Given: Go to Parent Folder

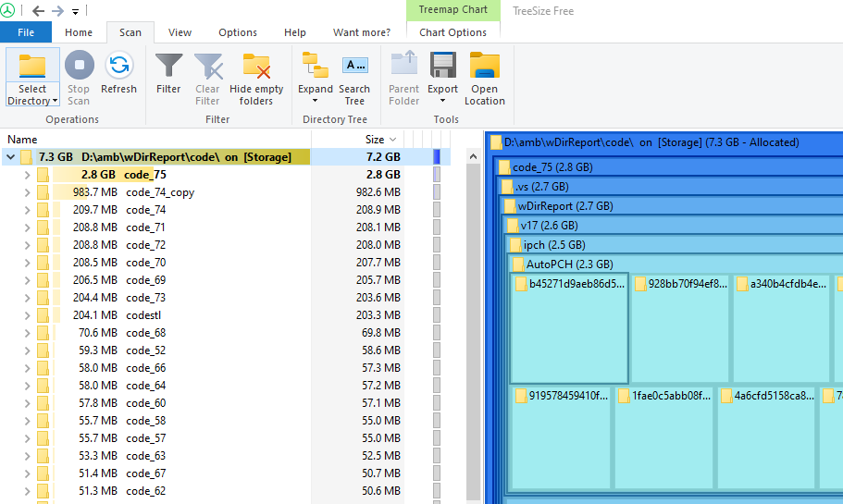Looking at the screenshot, I should (403, 80).
